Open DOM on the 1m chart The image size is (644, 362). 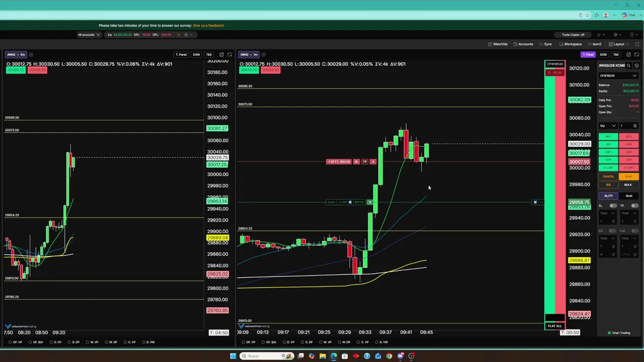pyautogui.click(x=603, y=54)
